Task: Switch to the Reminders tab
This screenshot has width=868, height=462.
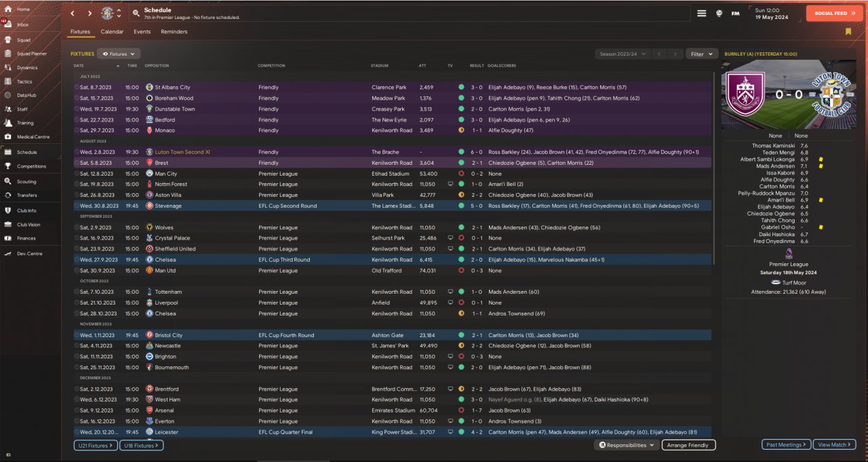Action: tap(174, 32)
